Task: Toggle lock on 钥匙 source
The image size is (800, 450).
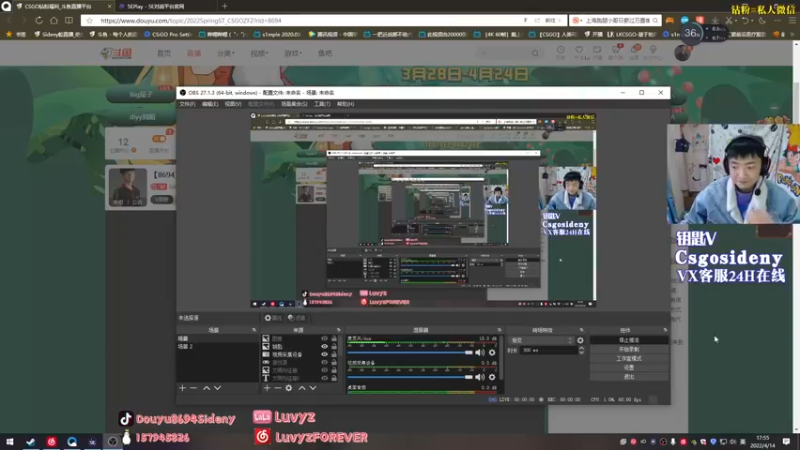Action: click(334, 346)
